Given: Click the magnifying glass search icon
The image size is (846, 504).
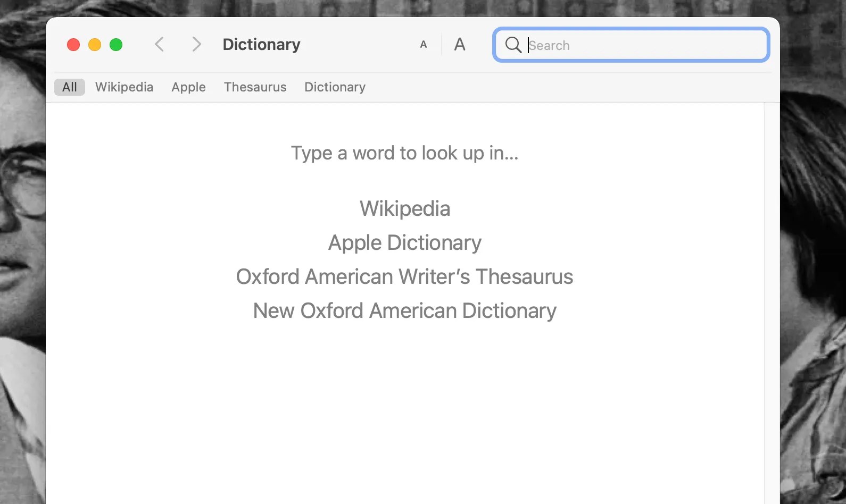Looking at the screenshot, I should [513, 45].
